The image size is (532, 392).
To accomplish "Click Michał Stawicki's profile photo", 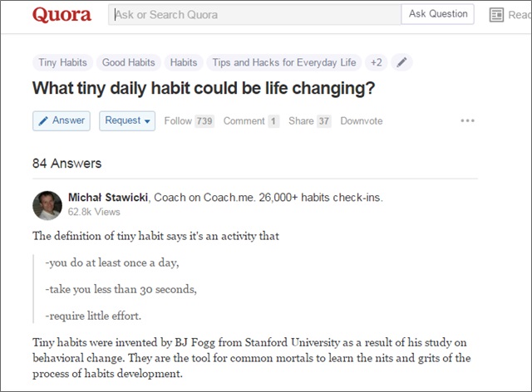I will (x=47, y=204).
